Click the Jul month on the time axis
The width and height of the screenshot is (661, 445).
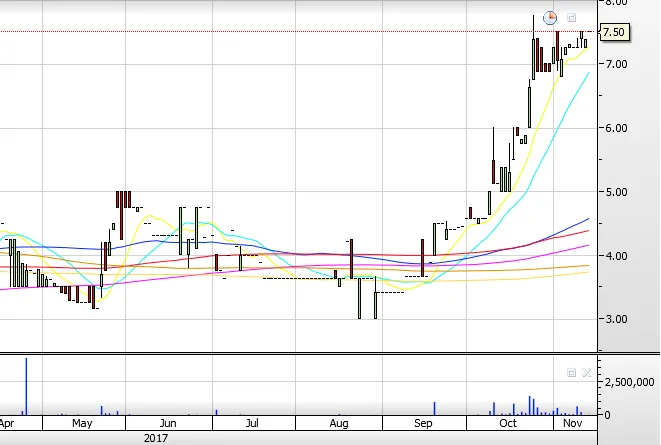[252, 423]
